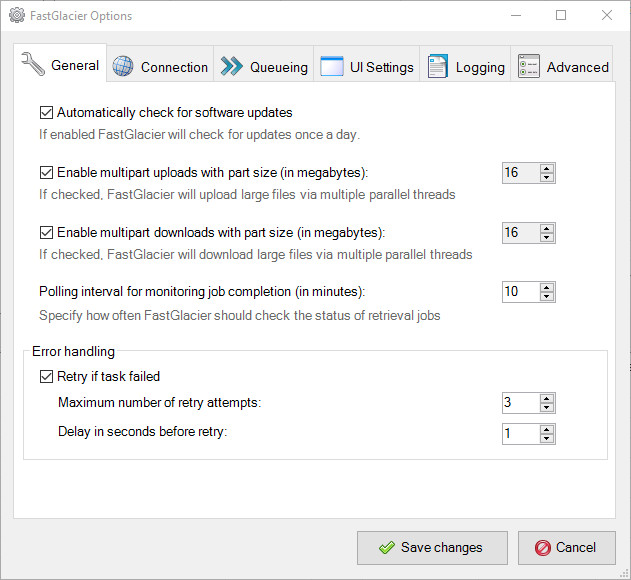Click the Cancel button
Image resolution: width=631 pixels, height=580 pixels.
point(567,548)
